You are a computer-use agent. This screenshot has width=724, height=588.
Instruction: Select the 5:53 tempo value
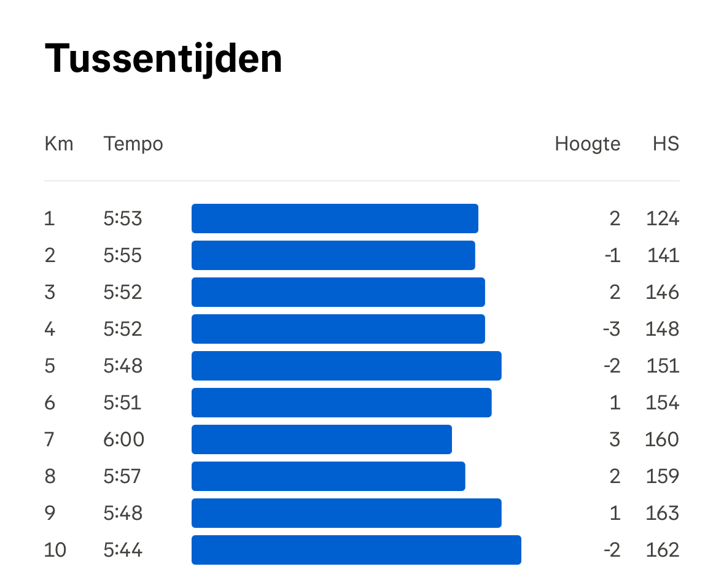pos(123,219)
